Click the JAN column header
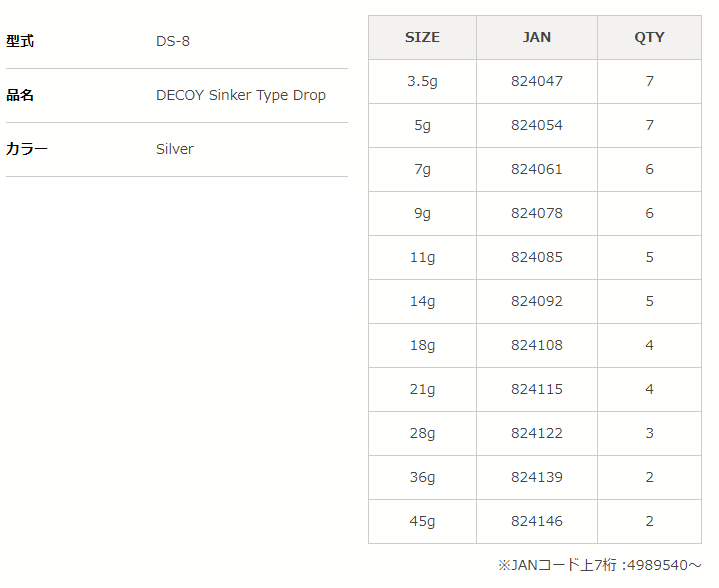Image resolution: width=719 pixels, height=588 pixels. coord(537,37)
